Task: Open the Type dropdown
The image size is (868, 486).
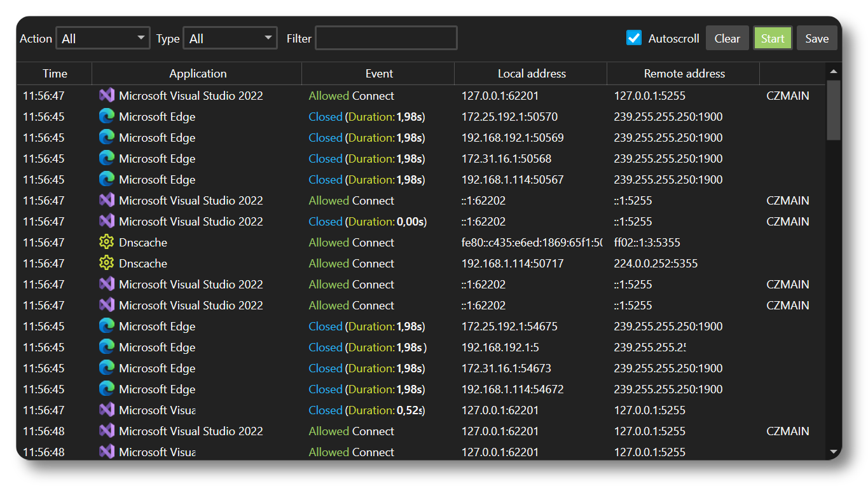Action: [x=230, y=37]
